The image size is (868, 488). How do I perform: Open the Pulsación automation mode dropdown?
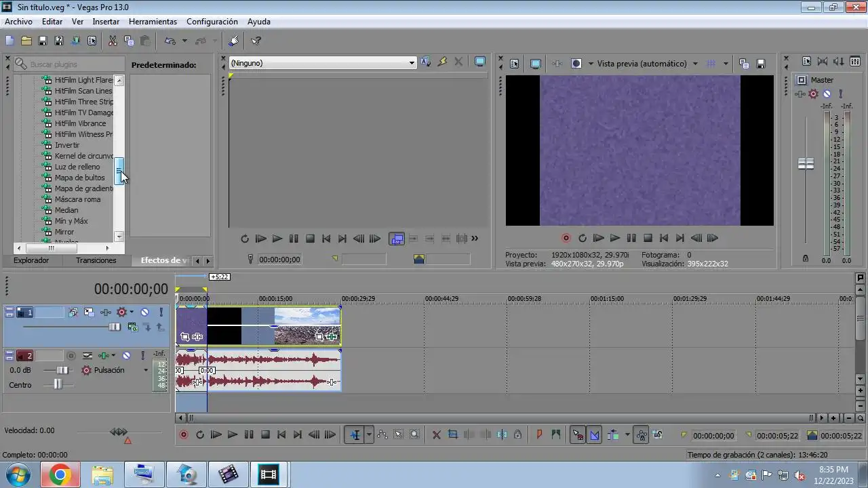[x=145, y=370]
